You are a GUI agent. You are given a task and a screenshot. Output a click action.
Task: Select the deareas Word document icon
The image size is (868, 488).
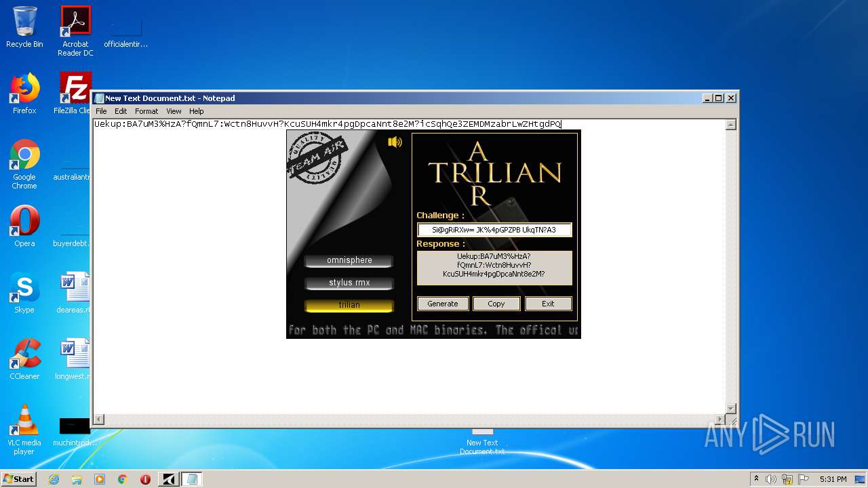(74, 293)
